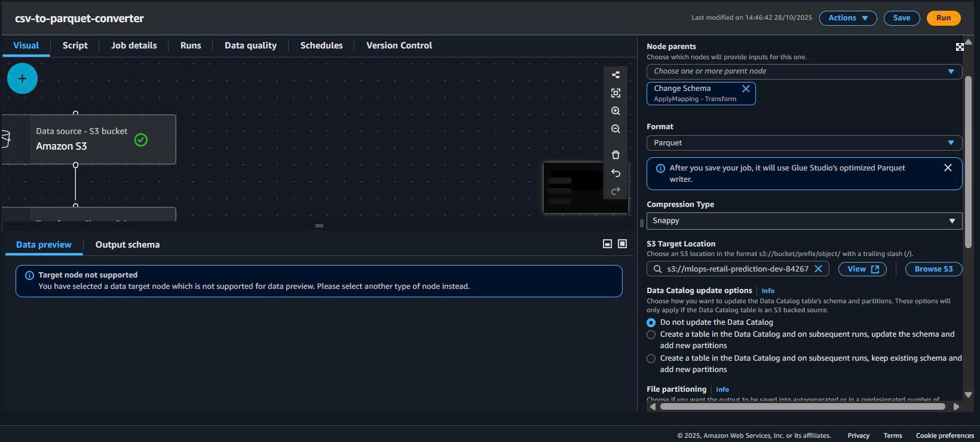
Task: Select create table and keep existing schema option
Action: (651, 359)
